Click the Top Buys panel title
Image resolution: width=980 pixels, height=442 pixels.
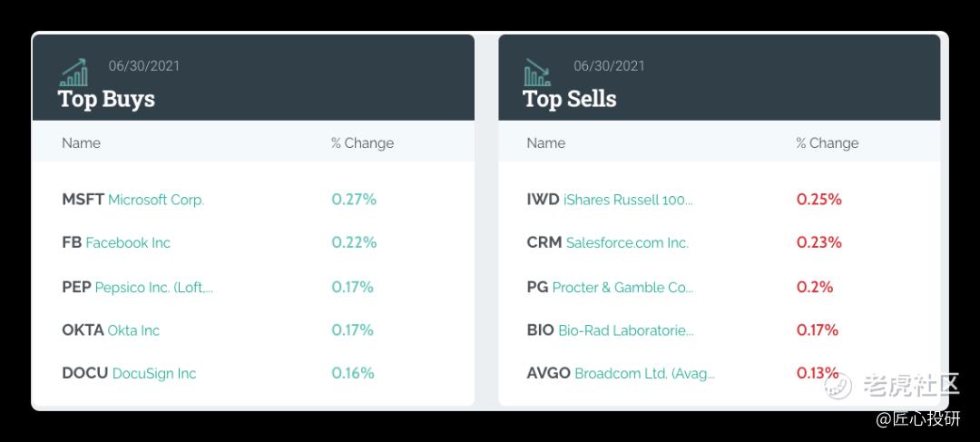(106, 99)
